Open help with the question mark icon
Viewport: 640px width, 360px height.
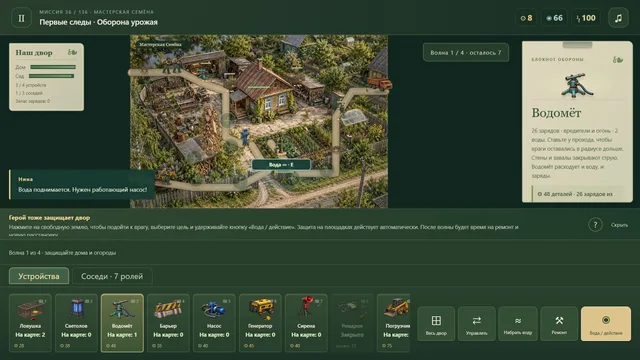(x=595, y=224)
